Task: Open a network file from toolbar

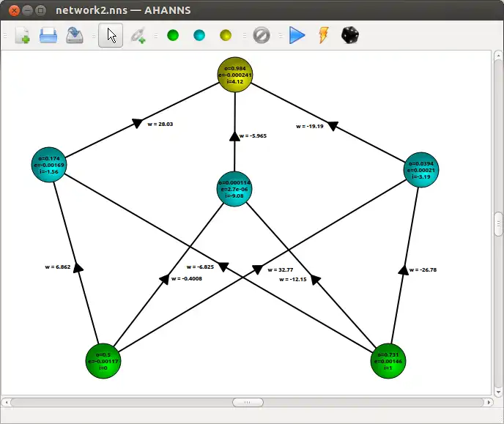Action: click(x=48, y=35)
